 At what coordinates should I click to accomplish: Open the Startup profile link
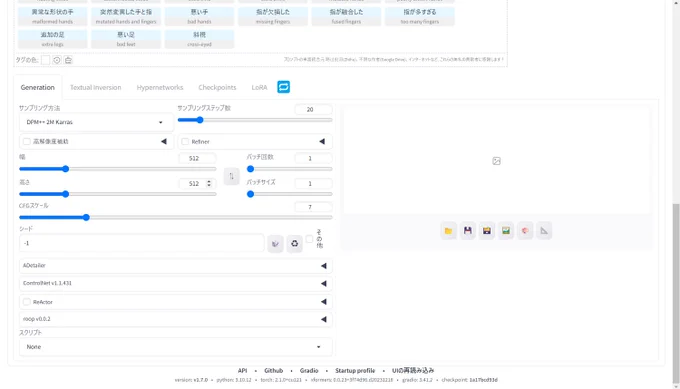(355, 371)
